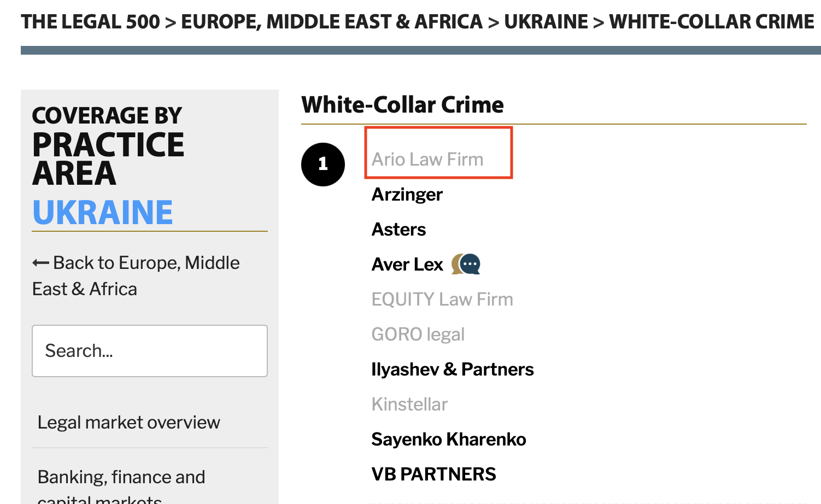Click the tier 1 ranking badge
The height and width of the screenshot is (504, 821).
click(x=323, y=164)
